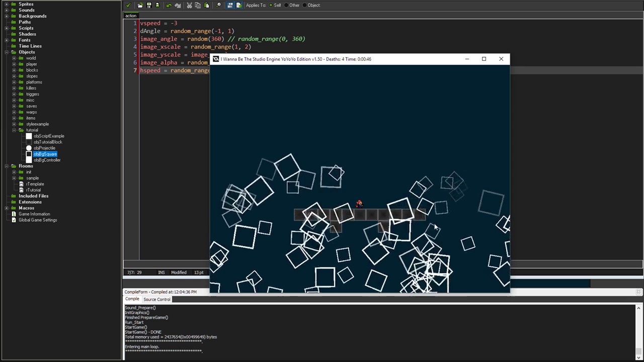Open find with the magnifier icon
Screen dimensions: 644x362
tap(218, 5)
